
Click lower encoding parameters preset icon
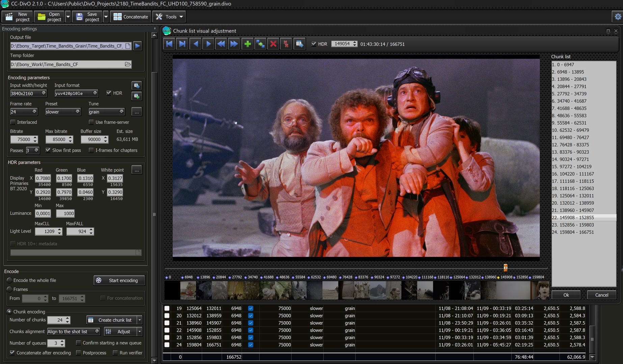137,96
